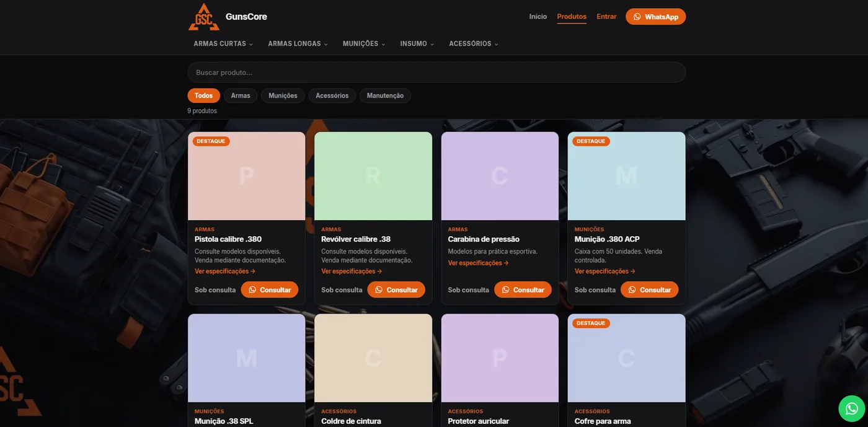This screenshot has height=427, width=868.
Task: View specifications for Munição .380 ACP
Action: pos(605,271)
